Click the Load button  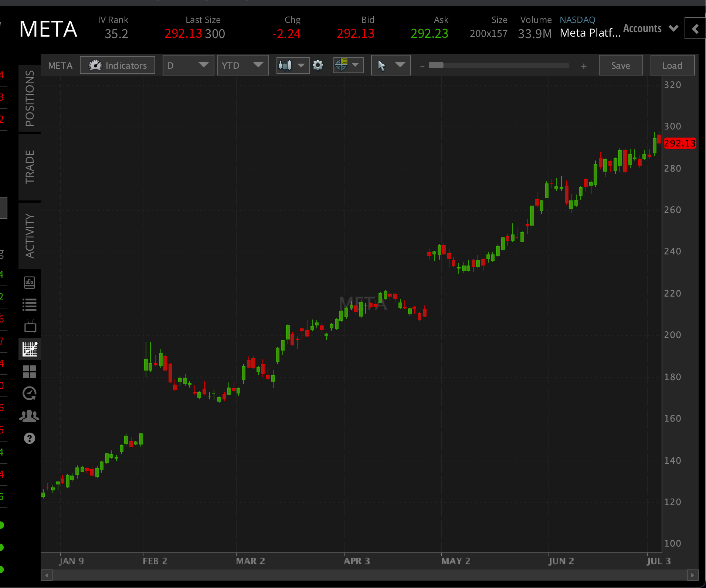(x=672, y=65)
